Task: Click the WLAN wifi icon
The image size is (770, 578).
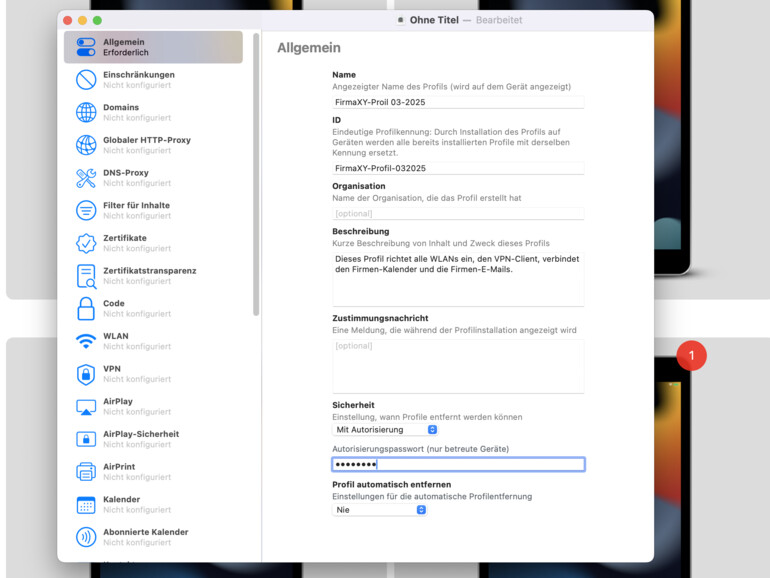Action: pos(86,341)
